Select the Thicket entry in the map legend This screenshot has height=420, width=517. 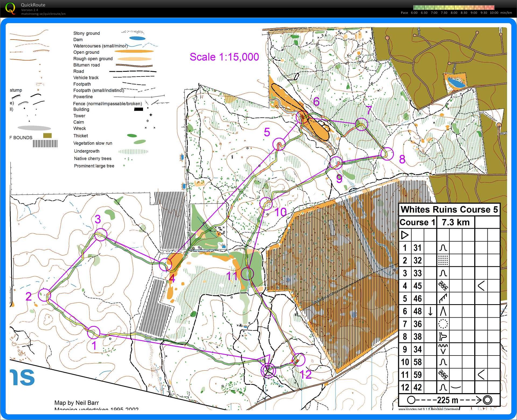(x=80, y=136)
